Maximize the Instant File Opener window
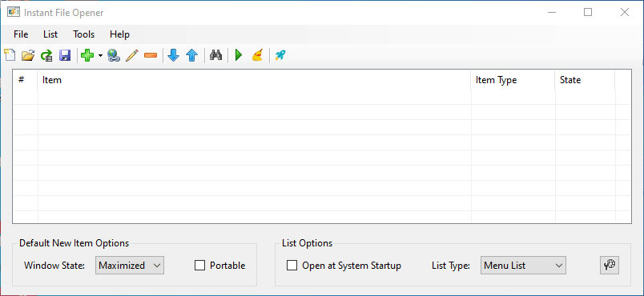The image size is (644, 296). 588,12
